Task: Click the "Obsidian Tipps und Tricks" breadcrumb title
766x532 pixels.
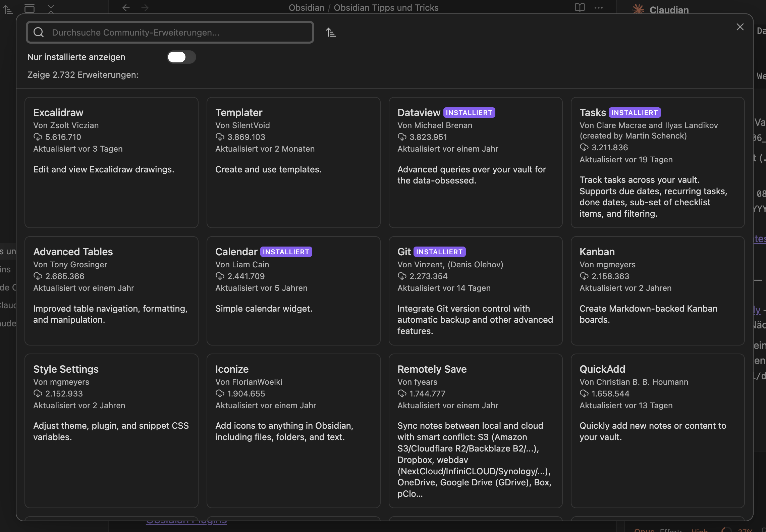Action: coord(386,8)
